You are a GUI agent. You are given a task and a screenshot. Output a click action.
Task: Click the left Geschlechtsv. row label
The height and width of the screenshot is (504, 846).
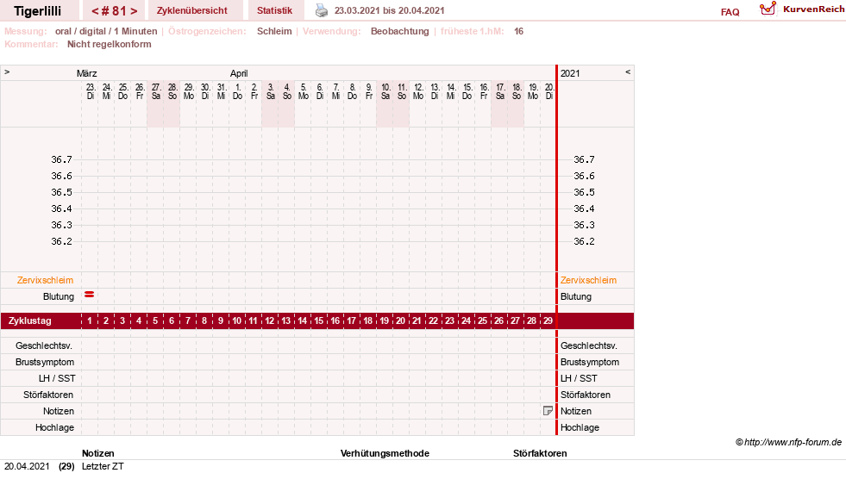(44, 345)
